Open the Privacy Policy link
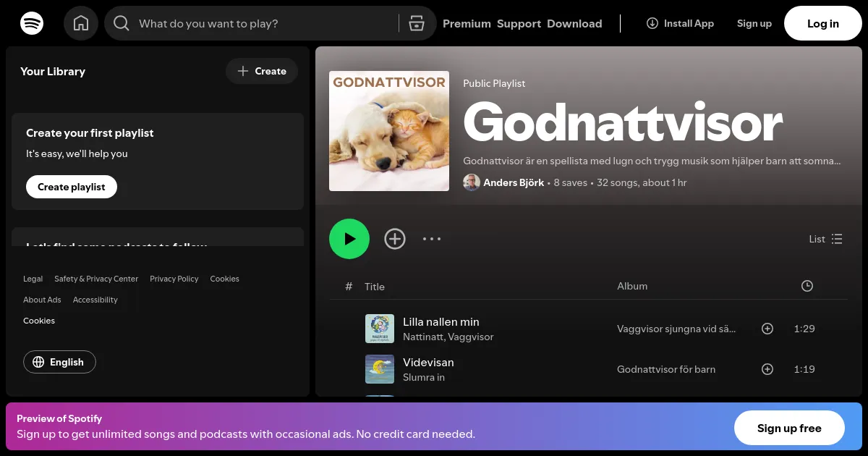The width and height of the screenshot is (868, 456). pyautogui.click(x=174, y=279)
